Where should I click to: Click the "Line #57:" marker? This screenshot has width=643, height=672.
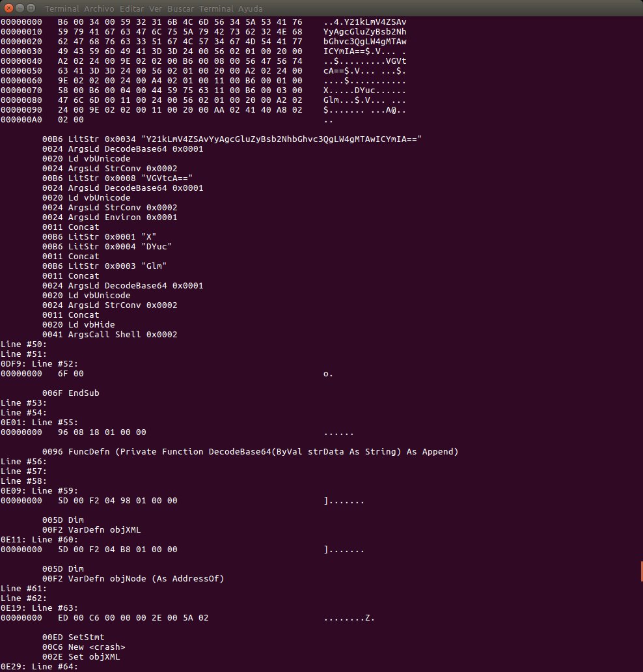[x=23, y=471]
